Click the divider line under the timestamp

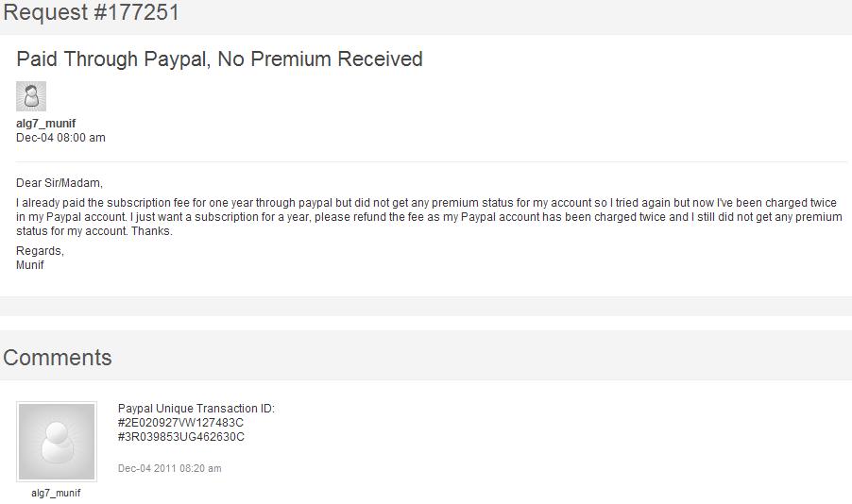point(431,161)
